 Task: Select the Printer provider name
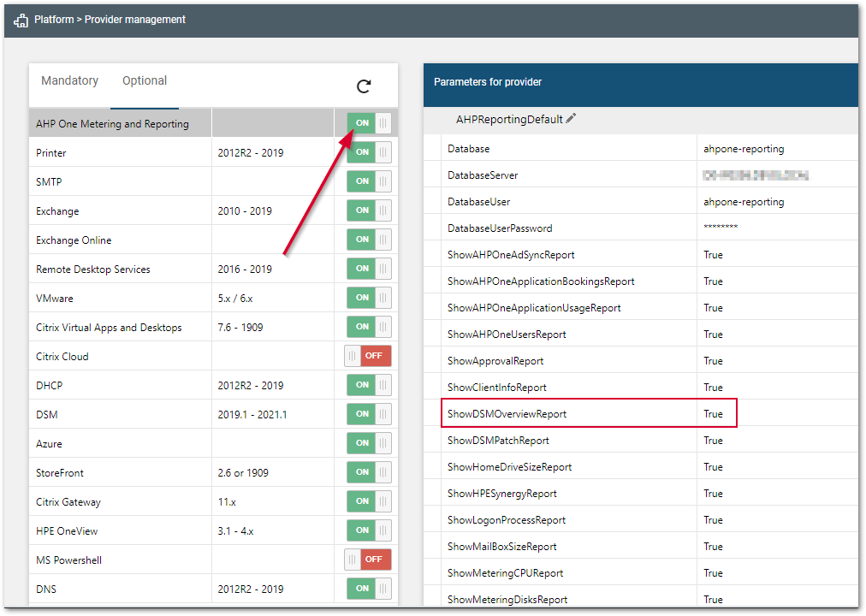[50, 153]
